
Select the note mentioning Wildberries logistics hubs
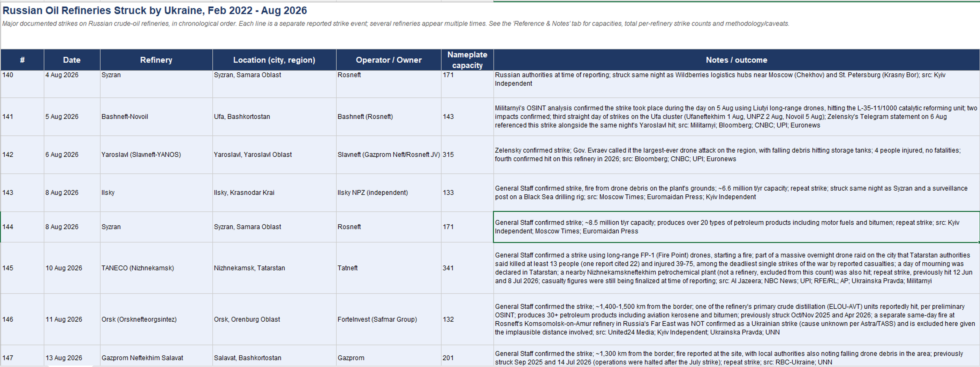737,84
